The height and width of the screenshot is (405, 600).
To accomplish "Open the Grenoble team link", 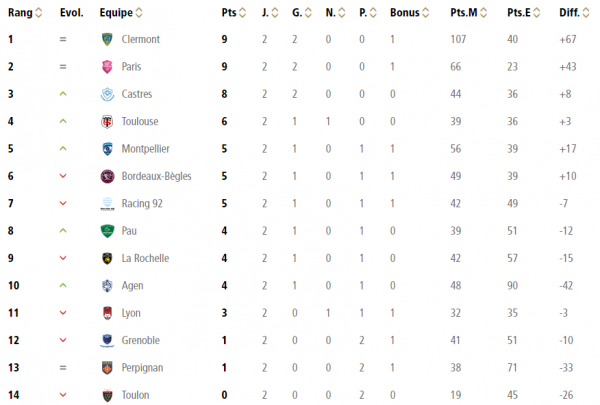I will (140, 340).
